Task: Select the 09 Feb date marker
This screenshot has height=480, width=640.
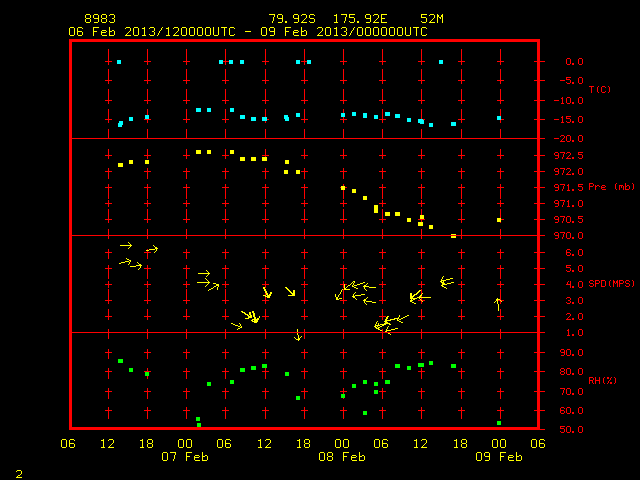Action: [x=499, y=457]
